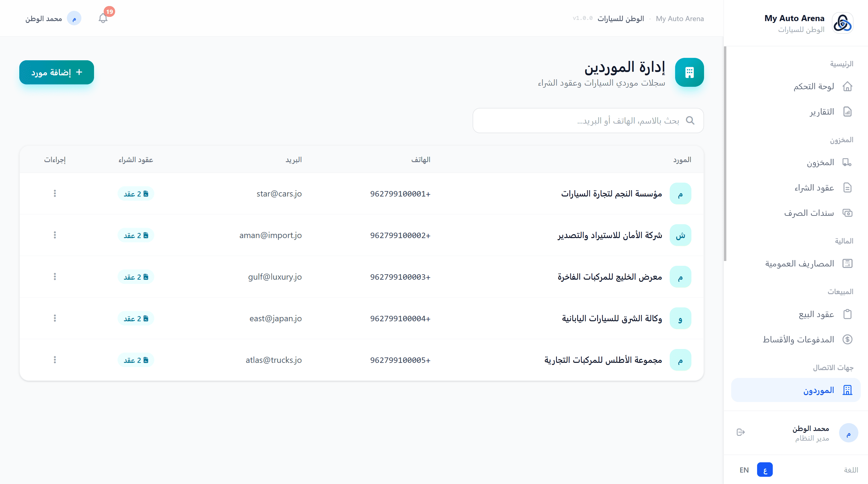Image resolution: width=868 pixels, height=484 pixels.
Task: Open المدفوعات والأقساط sidebar item
Action: click(796, 339)
